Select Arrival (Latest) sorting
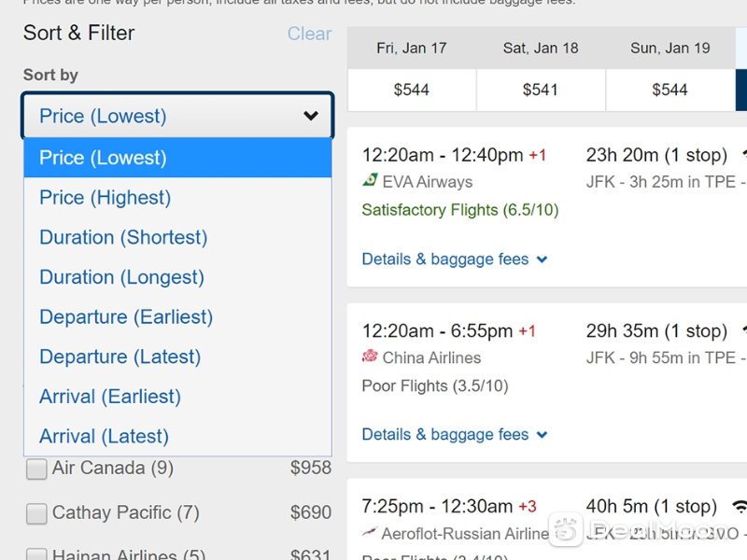The width and height of the screenshot is (747, 560). (104, 436)
